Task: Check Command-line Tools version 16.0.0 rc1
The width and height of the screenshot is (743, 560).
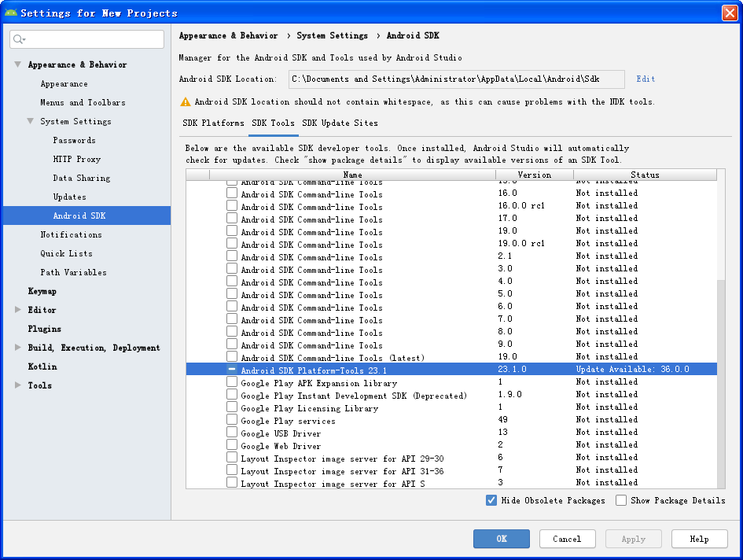Action: 232,205
